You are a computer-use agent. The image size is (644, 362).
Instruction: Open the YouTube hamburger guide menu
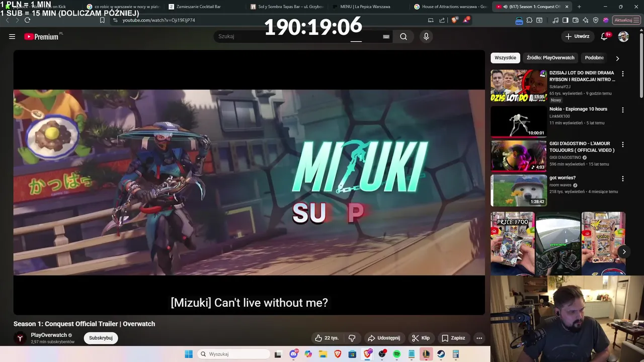click(x=12, y=36)
